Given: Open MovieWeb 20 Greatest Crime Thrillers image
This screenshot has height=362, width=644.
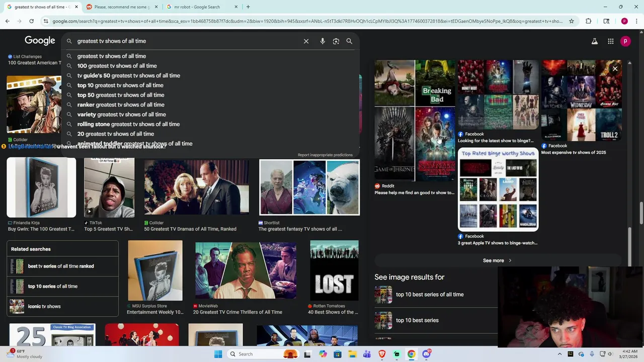Looking at the screenshot, I should pos(246,270).
